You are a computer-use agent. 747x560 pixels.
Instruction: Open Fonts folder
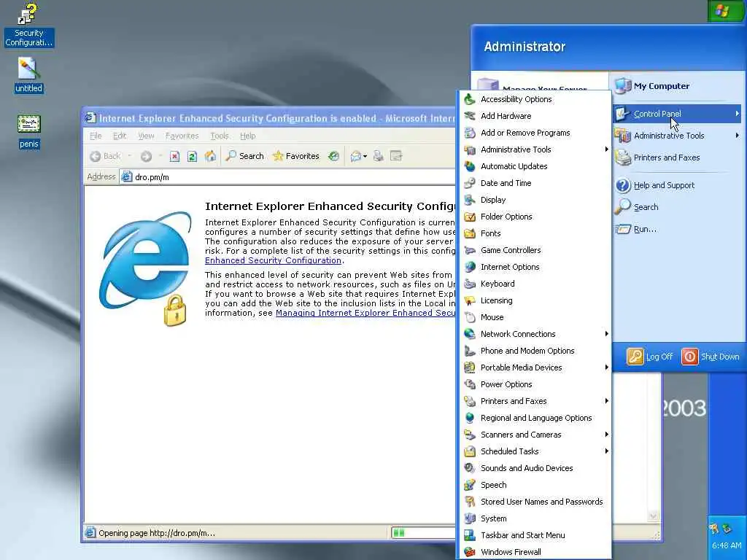(x=534, y=233)
